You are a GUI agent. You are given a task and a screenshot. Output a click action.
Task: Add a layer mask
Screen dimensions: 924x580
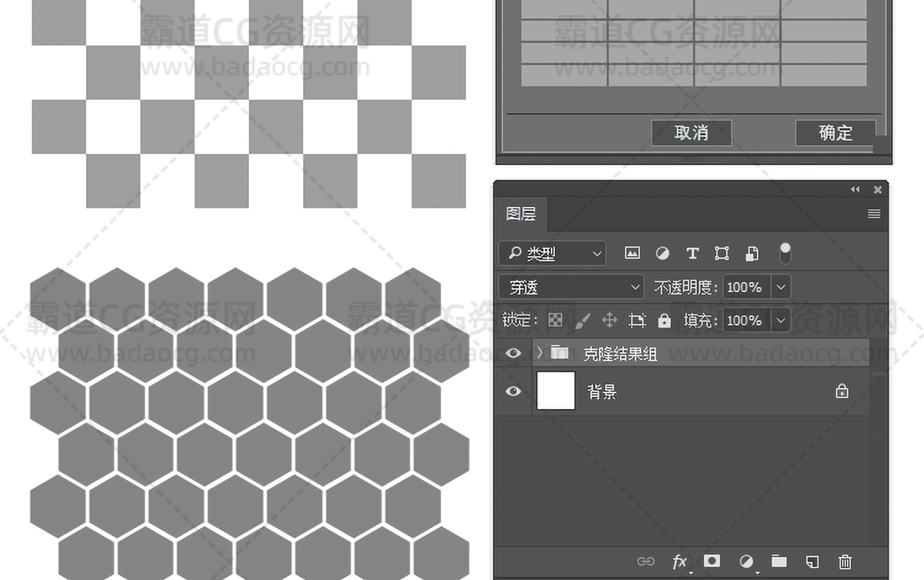tap(712, 561)
